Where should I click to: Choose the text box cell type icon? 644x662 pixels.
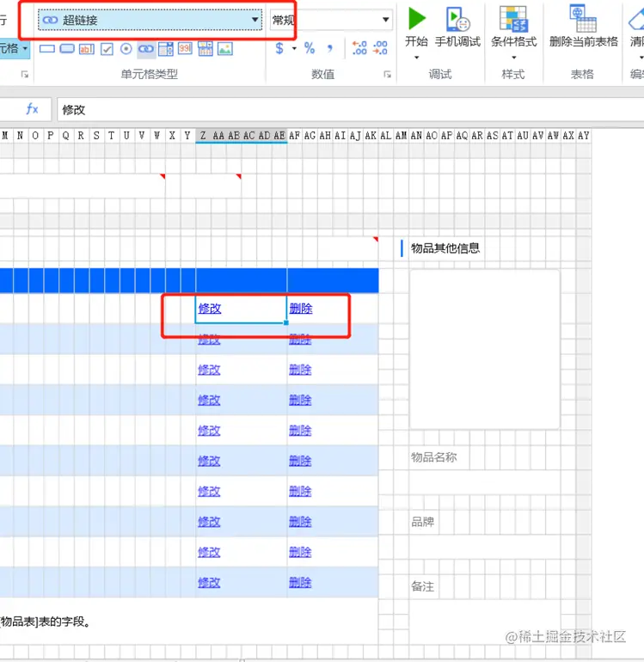pyautogui.click(x=87, y=49)
